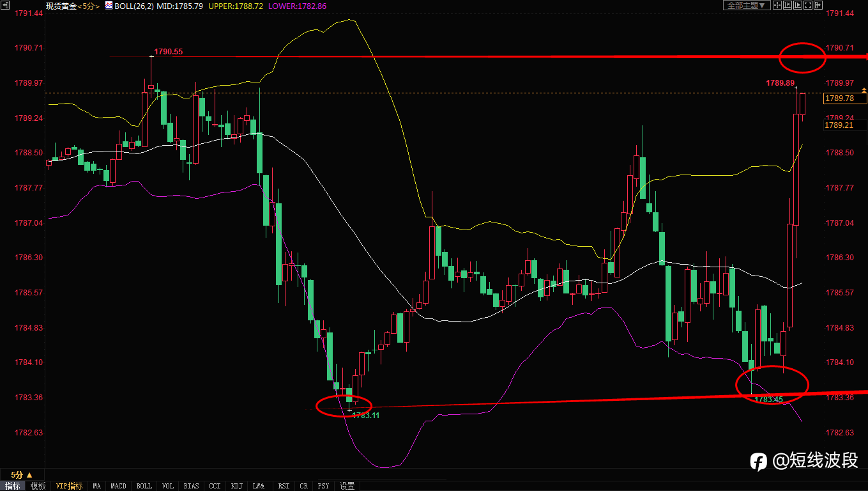Image resolution: width=868 pixels, height=491 pixels.
Task: Switch to the RSI indicator
Action: [284, 486]
